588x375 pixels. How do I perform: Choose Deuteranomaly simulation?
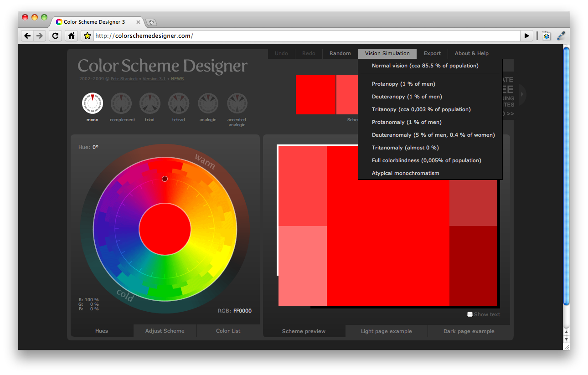433,135
